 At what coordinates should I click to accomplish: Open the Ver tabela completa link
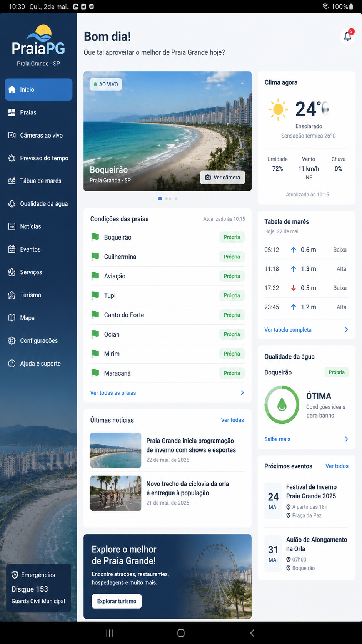click(288, 330)
